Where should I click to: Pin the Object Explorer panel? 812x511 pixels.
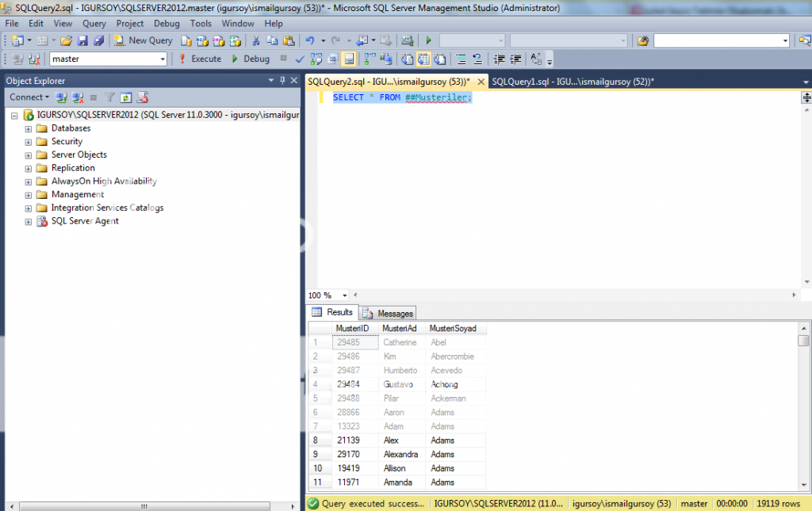[282, 81]
